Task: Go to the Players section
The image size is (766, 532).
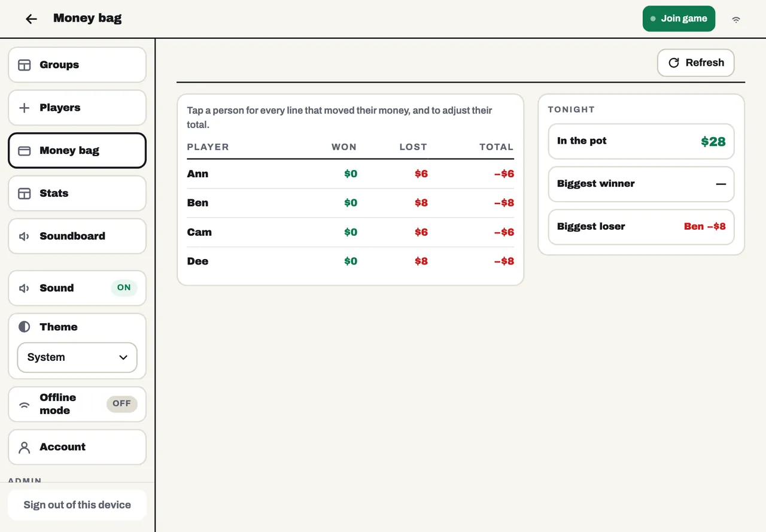Action: point(77,108)
